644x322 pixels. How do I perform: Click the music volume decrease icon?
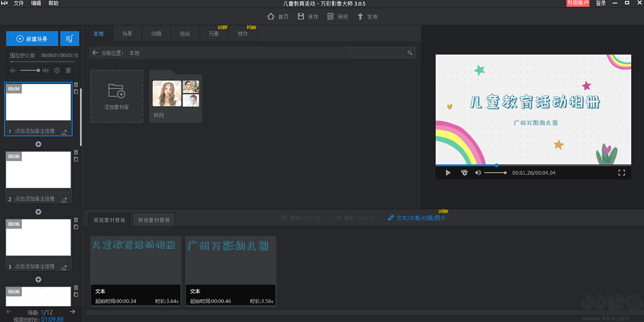point(13,70)
